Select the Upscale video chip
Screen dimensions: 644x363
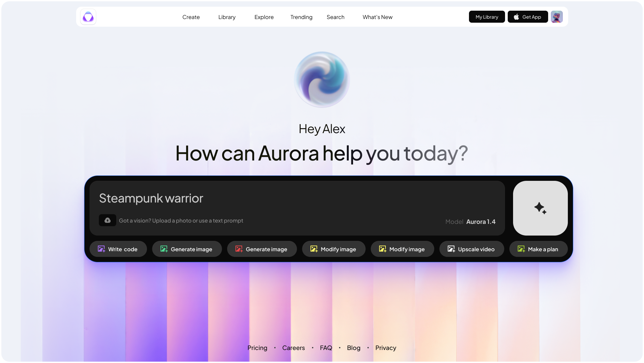point(471,249)
